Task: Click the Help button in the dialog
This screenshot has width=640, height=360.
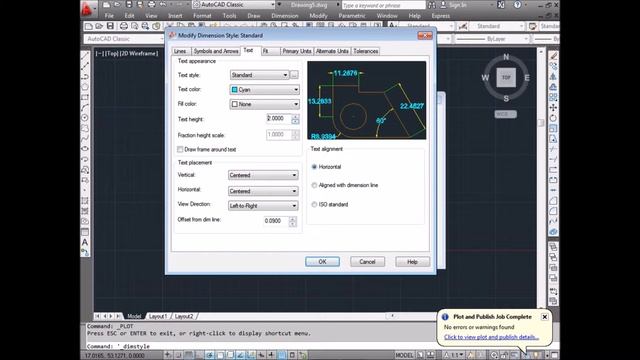Action: click(412, 262)
